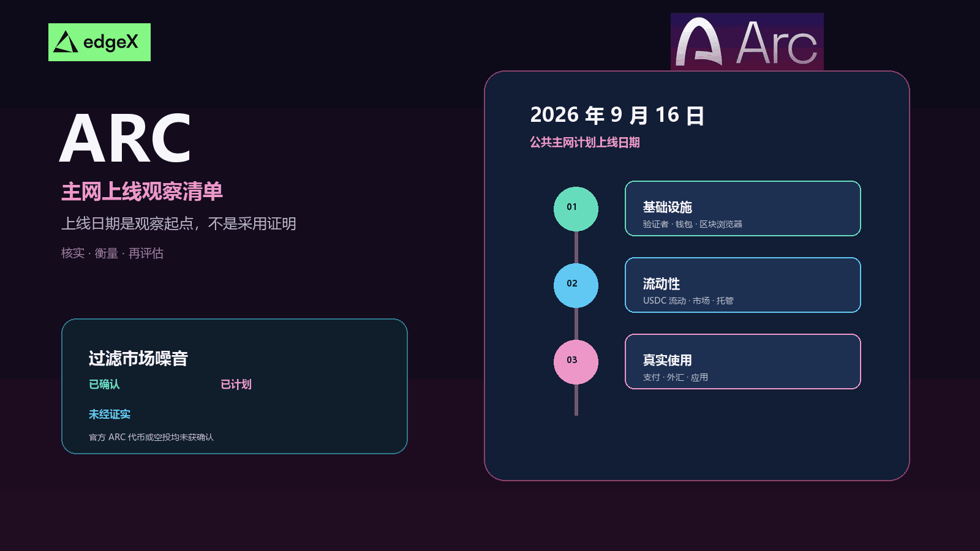Open the 真实使用 card
Viewport: 980px width, 551px height.
[x=742, y=361]
